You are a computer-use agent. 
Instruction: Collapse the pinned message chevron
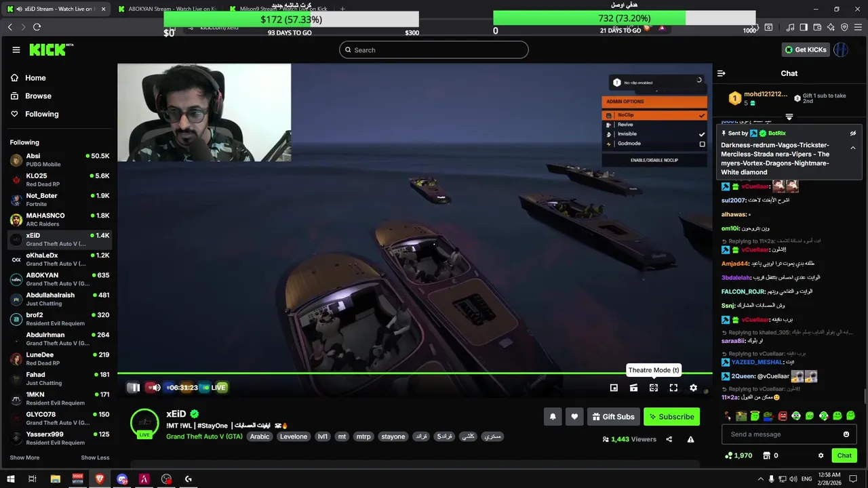click(853, 148)
